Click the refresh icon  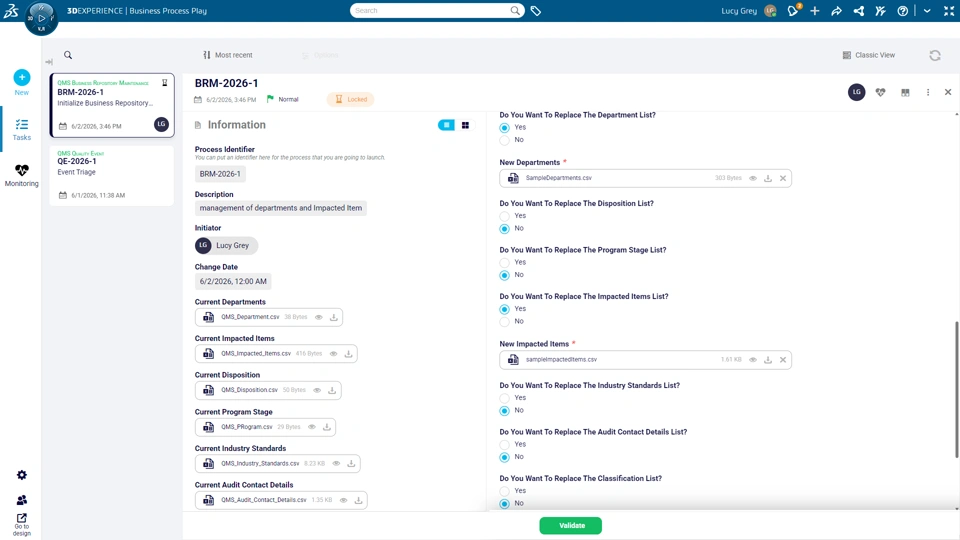(935, 56)
